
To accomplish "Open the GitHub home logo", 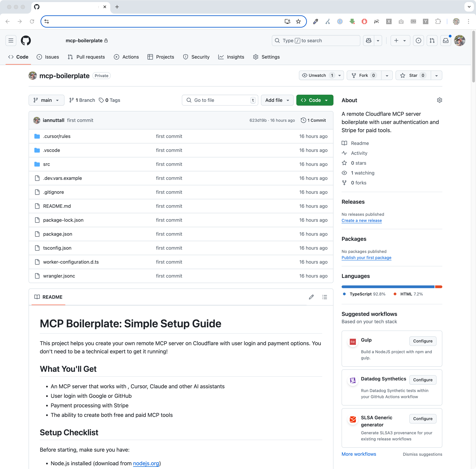I will (x=26, y=40).
